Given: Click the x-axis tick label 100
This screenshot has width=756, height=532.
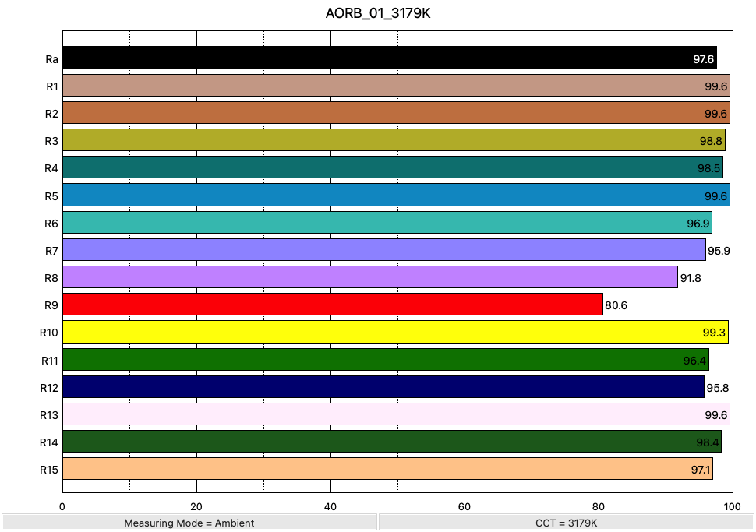Looking at the screenshot, I should tap(733, 506).
